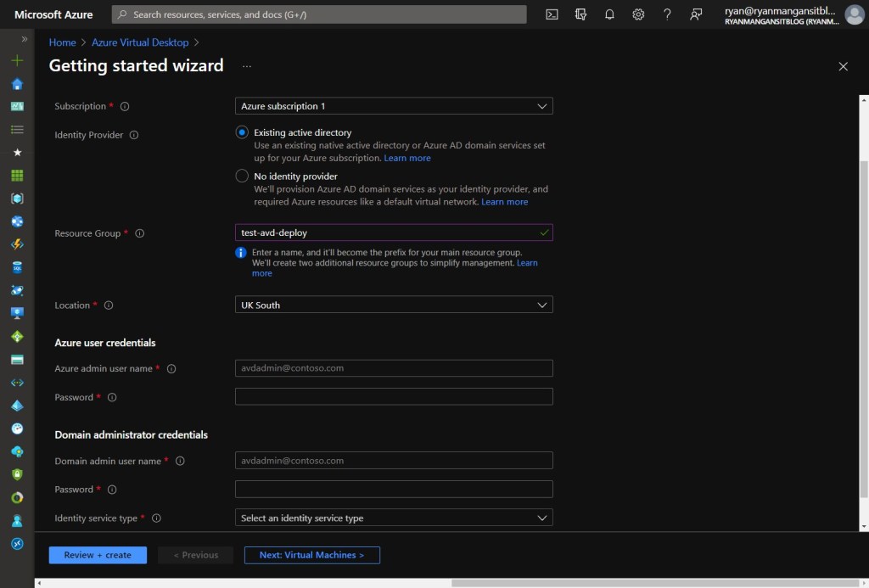
Task: Open Advisor cloud icon in sidebar
Action: pos(17,451)
